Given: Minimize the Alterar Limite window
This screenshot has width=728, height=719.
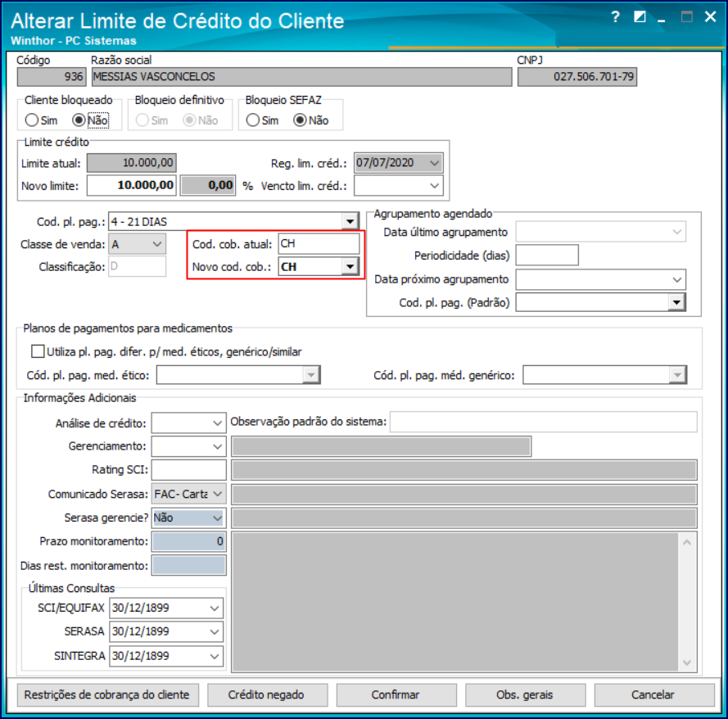Looking at the screenshot, I should pos(661,19).
